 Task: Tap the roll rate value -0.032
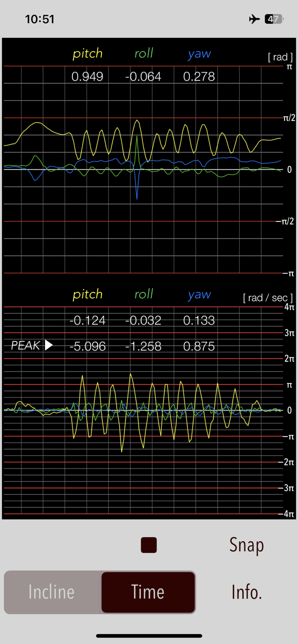143,321
